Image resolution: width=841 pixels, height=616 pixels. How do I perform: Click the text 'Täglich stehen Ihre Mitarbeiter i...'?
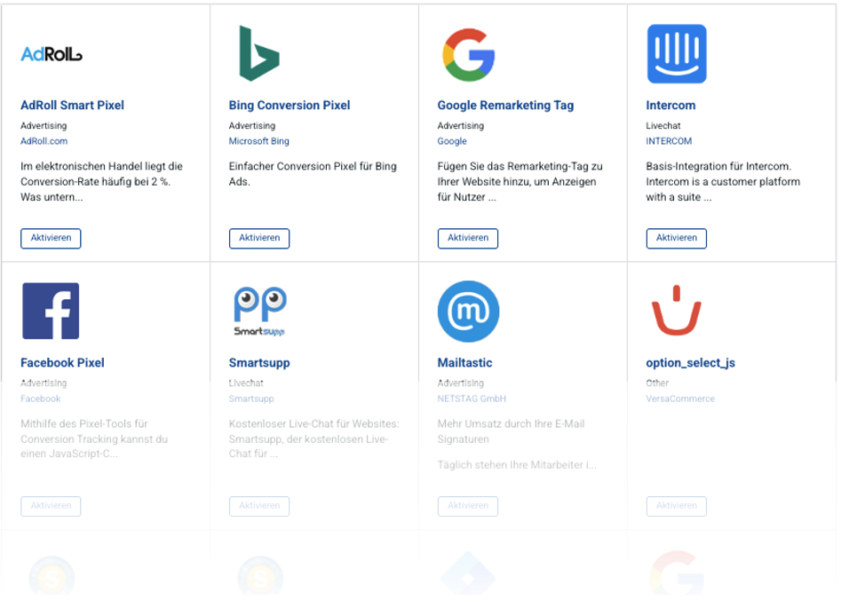517,465
